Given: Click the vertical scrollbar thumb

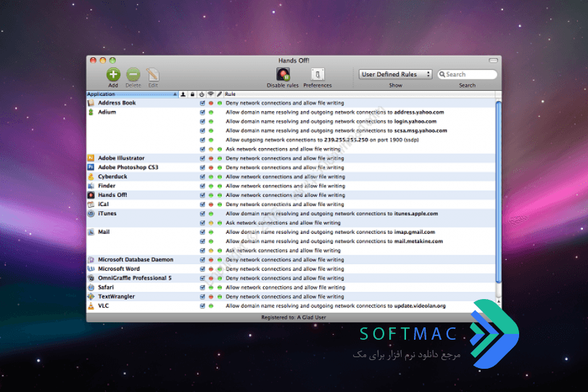Looking at the screenshot, I should (498, 192).
